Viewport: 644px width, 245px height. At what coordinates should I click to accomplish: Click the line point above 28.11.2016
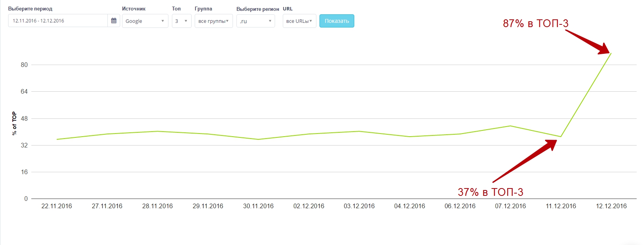[x=158, y=131]
